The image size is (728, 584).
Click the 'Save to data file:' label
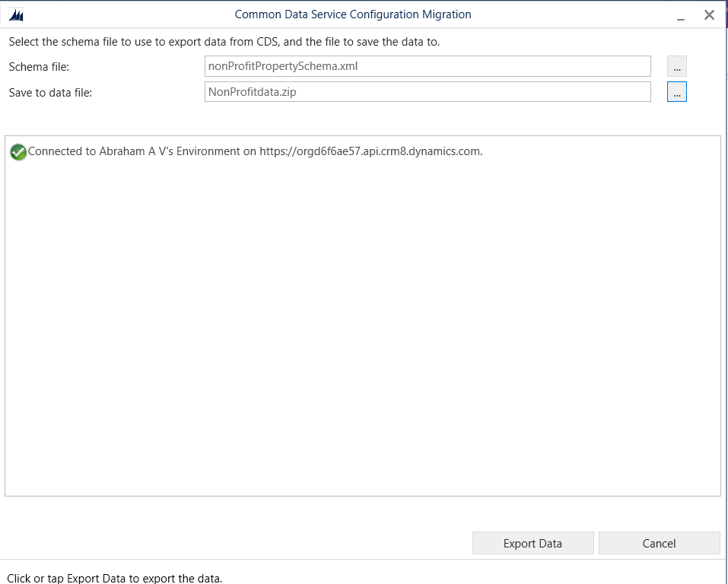(x=50, y=93)
